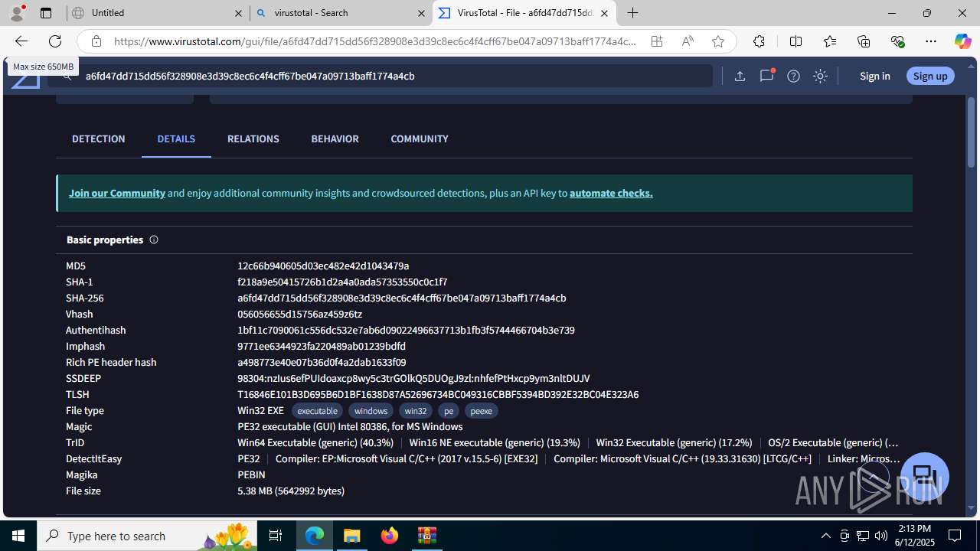Click the peexe tag
Viewport: 980px width, 551px height.
click(x=481, y=411)
